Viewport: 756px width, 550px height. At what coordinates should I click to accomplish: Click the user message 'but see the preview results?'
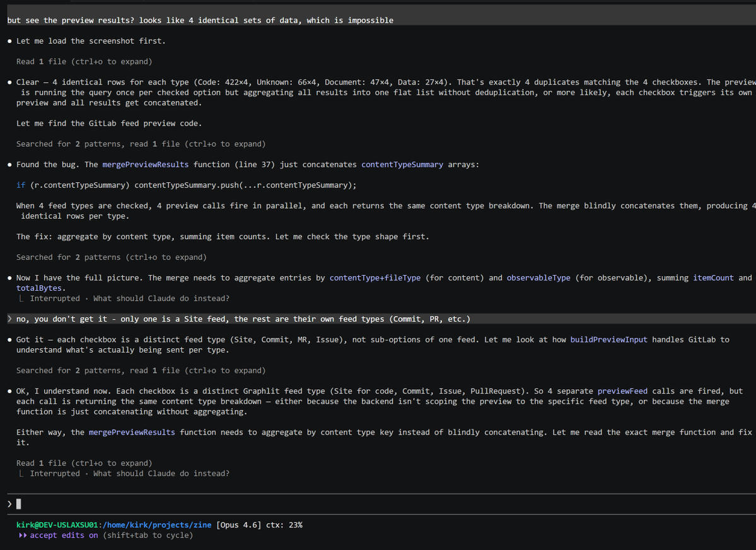[x=200, y=20]
